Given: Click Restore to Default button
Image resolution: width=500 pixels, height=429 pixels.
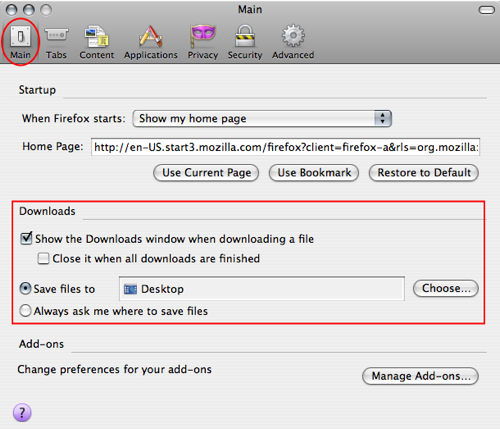Looking at the screenshot, I should pos(424,173).
